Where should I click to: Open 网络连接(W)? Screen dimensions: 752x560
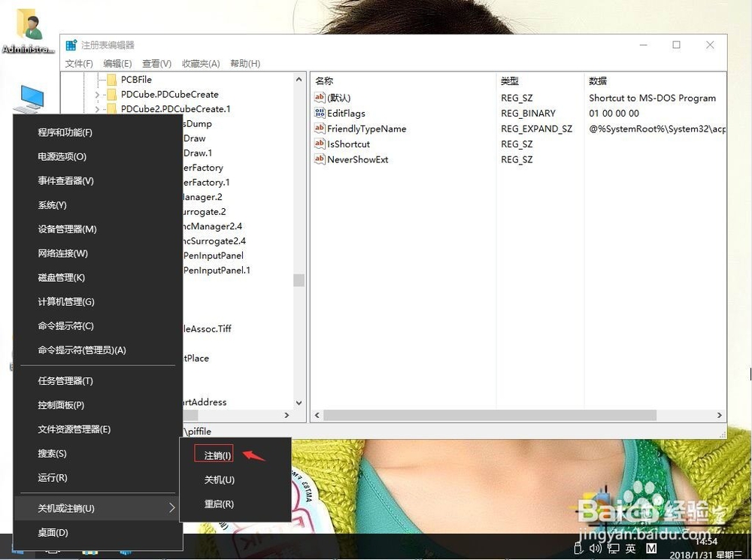(98, 253)
